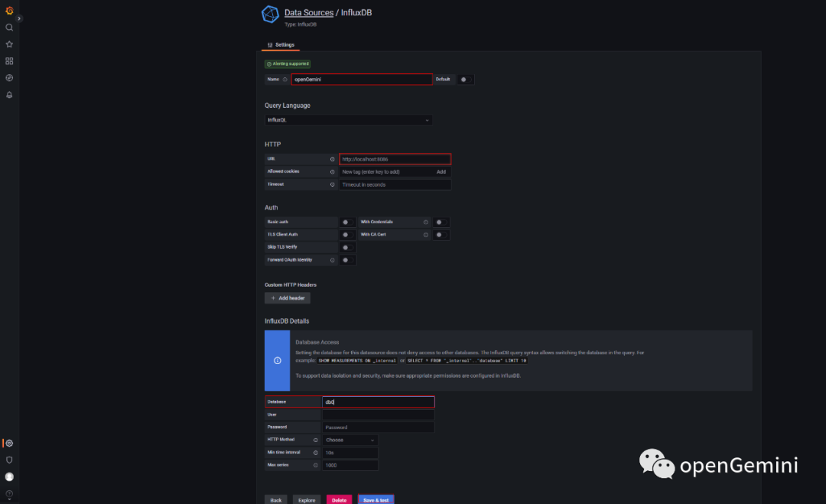Viewport: 826px width, 504px height.
Task: Open HTTP Method Choose dropdown
Action: (350, 441)
